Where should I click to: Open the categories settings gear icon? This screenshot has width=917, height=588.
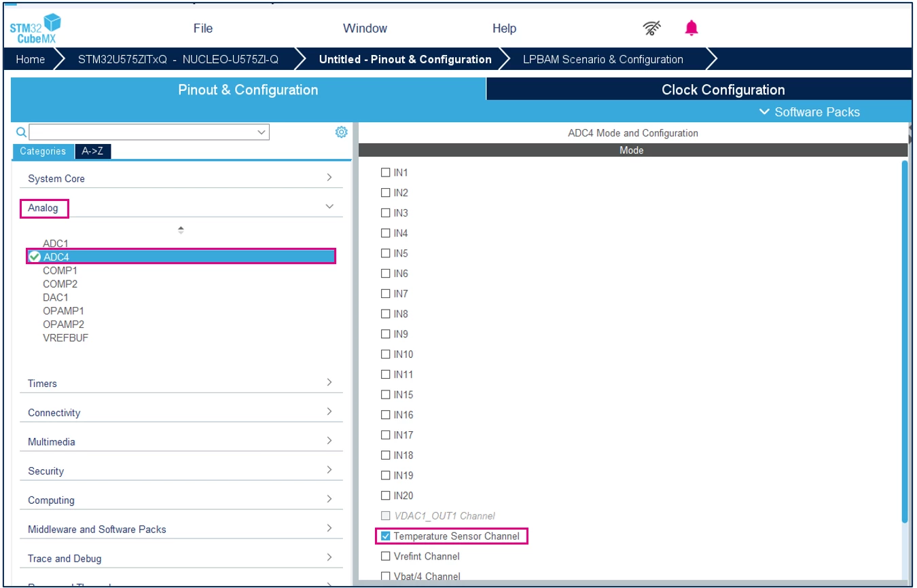pos(342,132)
